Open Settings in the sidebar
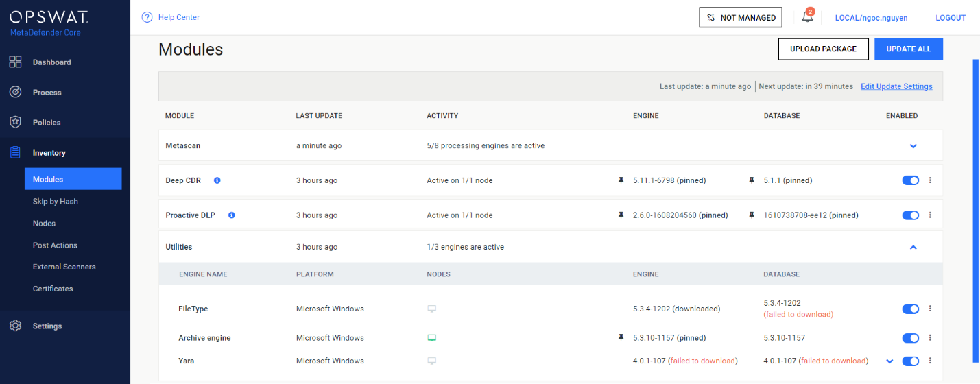This screenshot has height=384, width=980. (x=47, y=326)
